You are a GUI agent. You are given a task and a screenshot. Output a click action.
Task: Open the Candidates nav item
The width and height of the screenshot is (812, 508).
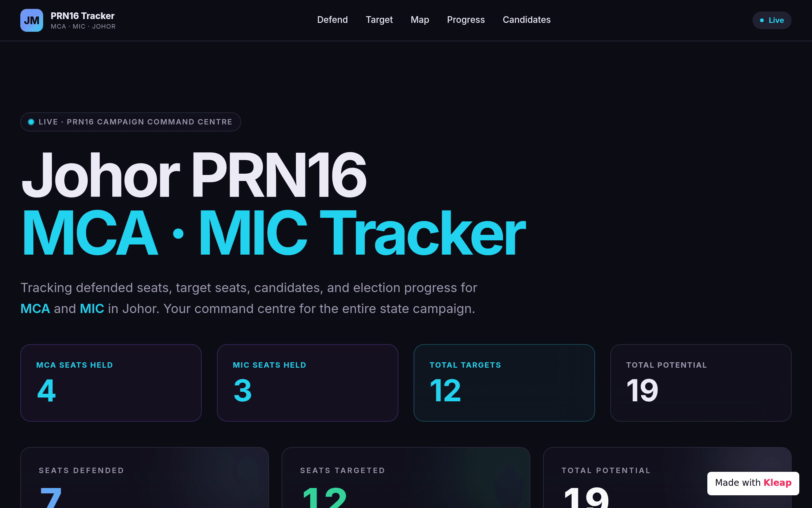pos(527,20)
